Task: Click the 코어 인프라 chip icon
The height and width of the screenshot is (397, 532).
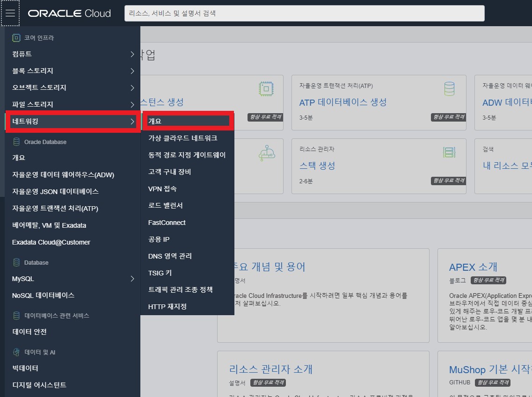Action: click(x=16, y=37)
